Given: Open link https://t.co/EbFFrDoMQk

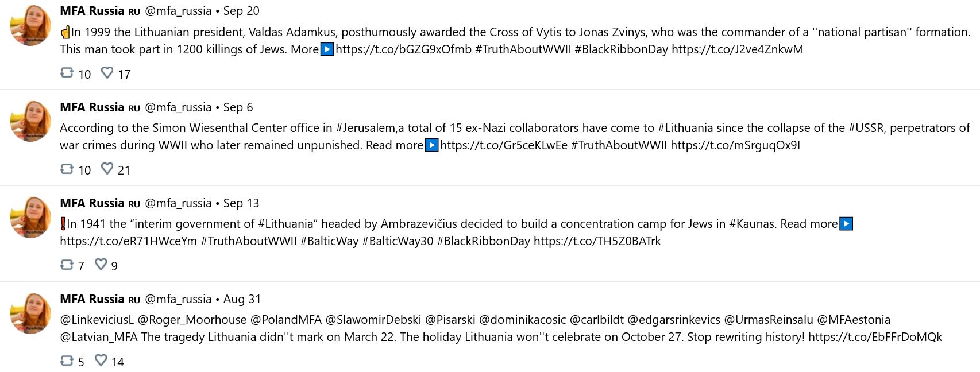Looking at the screenshot, I should tap(875, 337).
